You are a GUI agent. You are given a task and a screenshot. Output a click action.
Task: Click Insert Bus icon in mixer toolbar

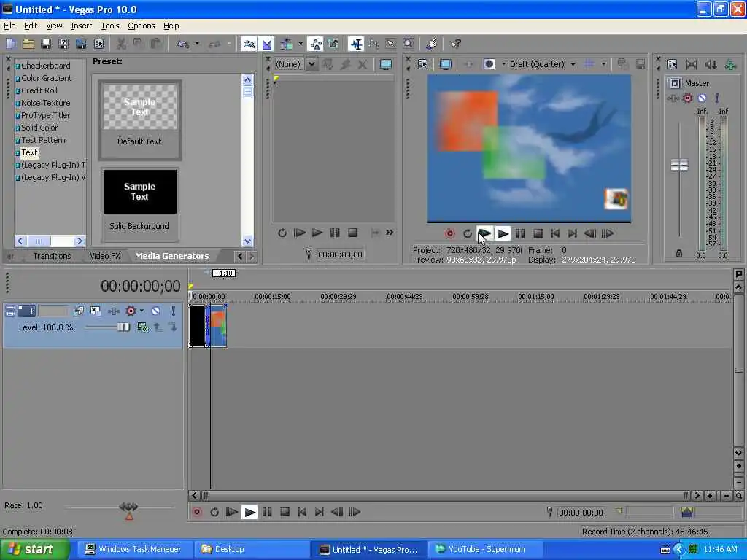[x=729, y=64]
